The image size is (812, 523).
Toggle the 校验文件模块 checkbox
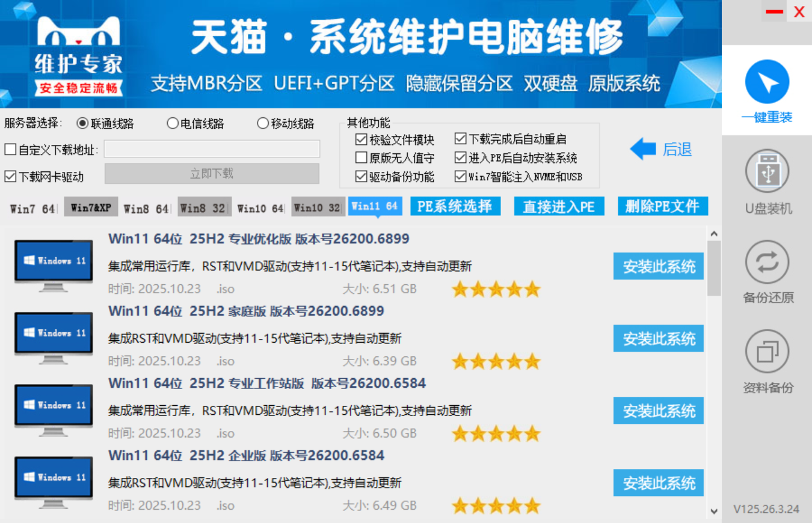point(361,139)
